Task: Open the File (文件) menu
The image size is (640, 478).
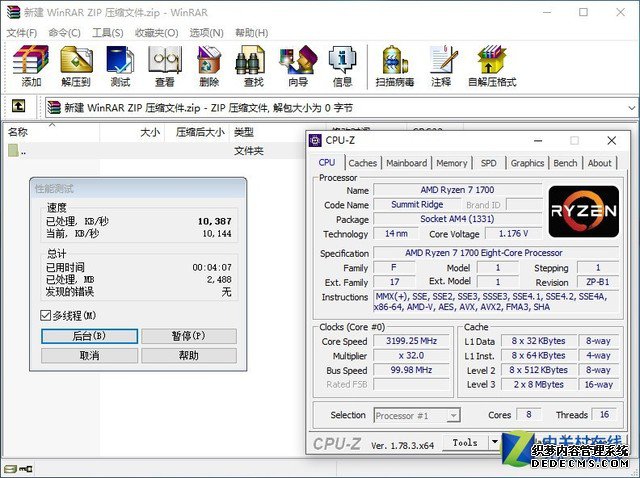Action: (22, 33)
